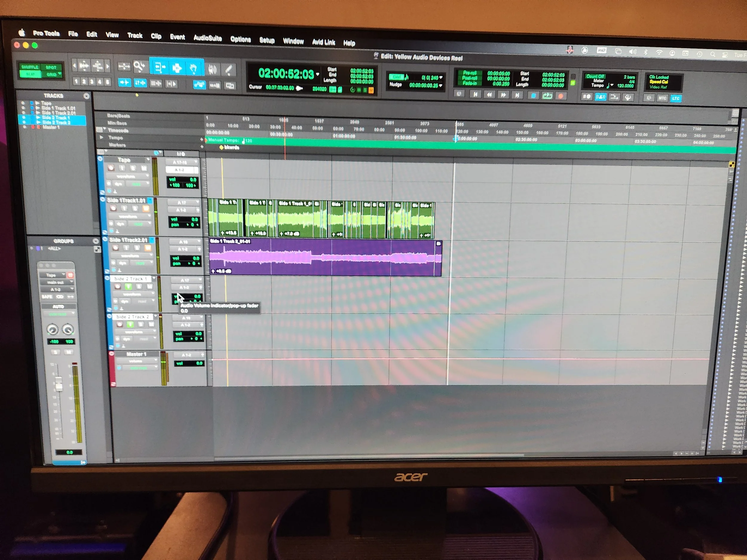Select the Pencil tool
The image size is (747, 560).
[229, 70]
